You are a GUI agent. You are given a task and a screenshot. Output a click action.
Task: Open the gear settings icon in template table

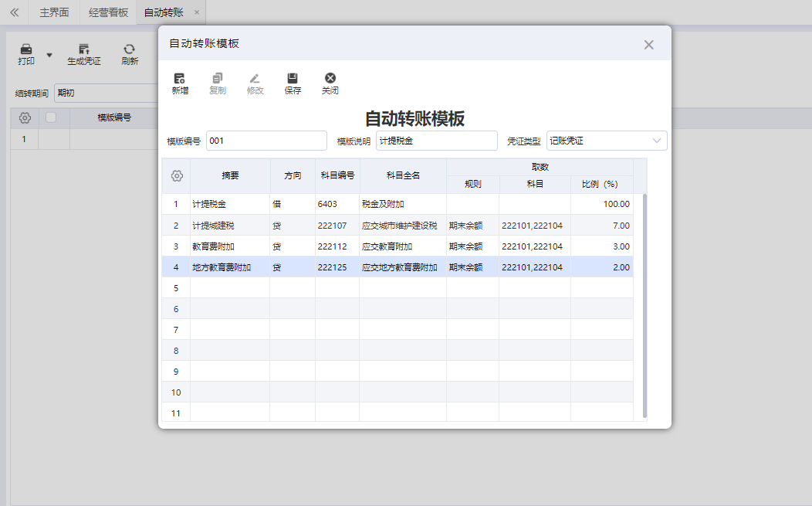[x=24, y=117]
